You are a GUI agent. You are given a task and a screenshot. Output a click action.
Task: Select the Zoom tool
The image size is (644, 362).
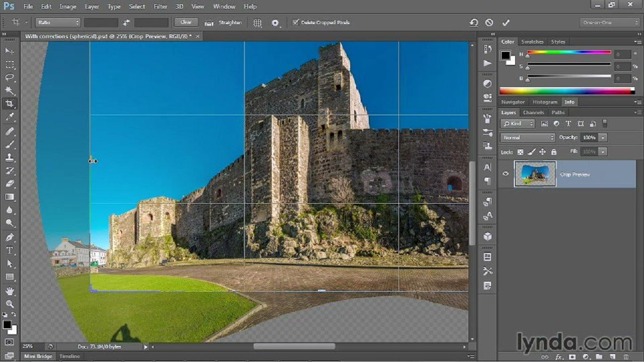pos(10,304)
